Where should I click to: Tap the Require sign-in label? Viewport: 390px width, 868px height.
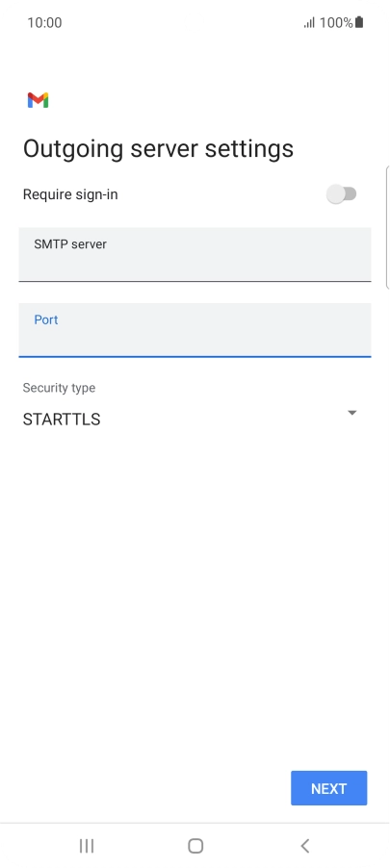[70, 194]
